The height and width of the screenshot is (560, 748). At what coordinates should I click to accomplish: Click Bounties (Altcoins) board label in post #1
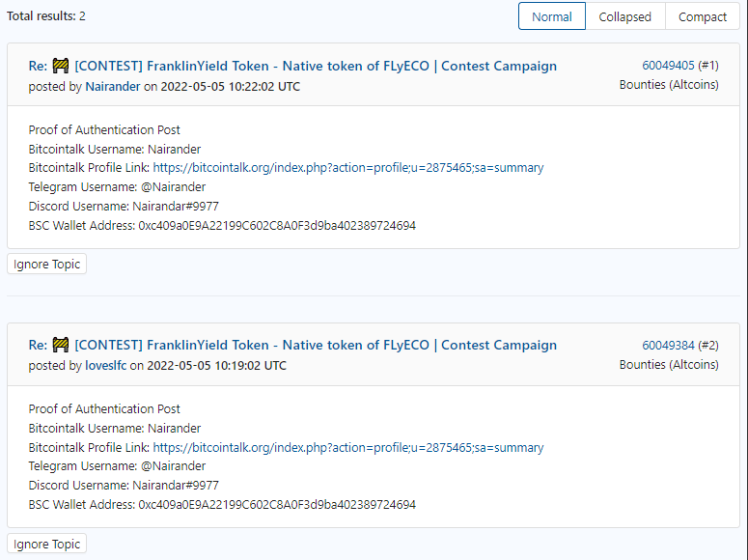(x=669, y=85)
